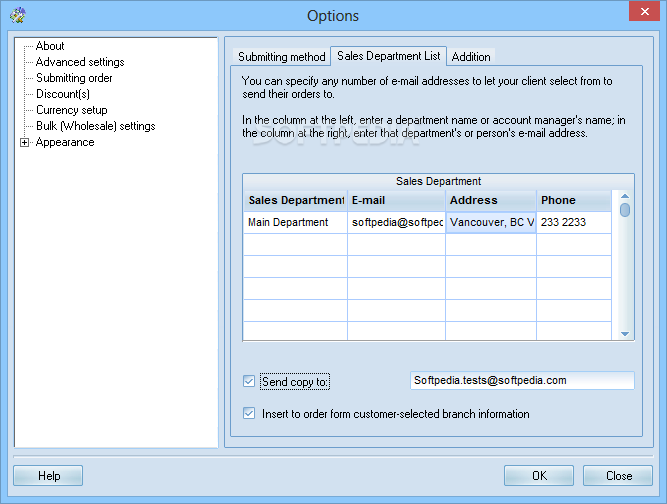
Task: Expand the Appearance node
Action: [x=24, y=142]
